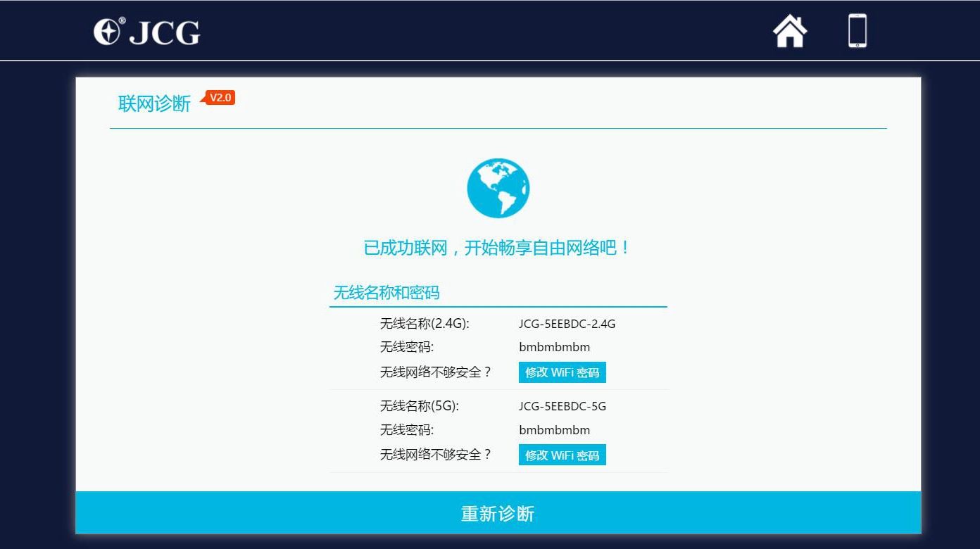This screenshot has height=549, width=980.
Task: Click 无线密码 label under 5G name
Action: (x=407, y=430)
